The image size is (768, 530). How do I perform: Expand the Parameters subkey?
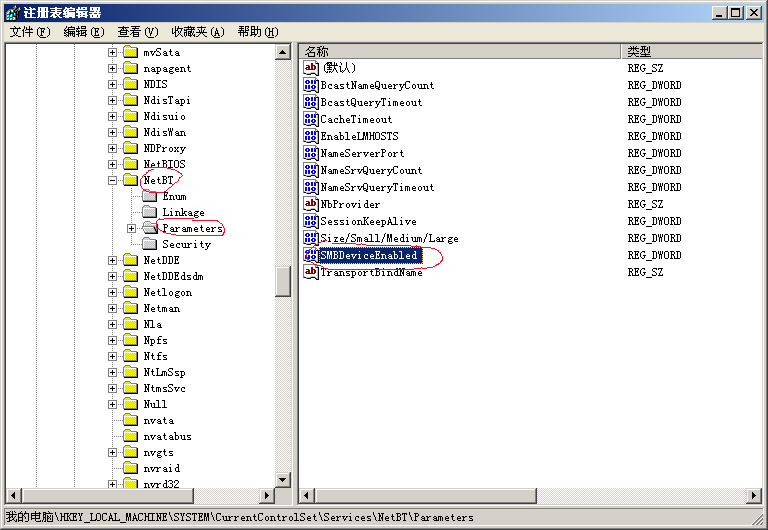click(x=131, y=228)
